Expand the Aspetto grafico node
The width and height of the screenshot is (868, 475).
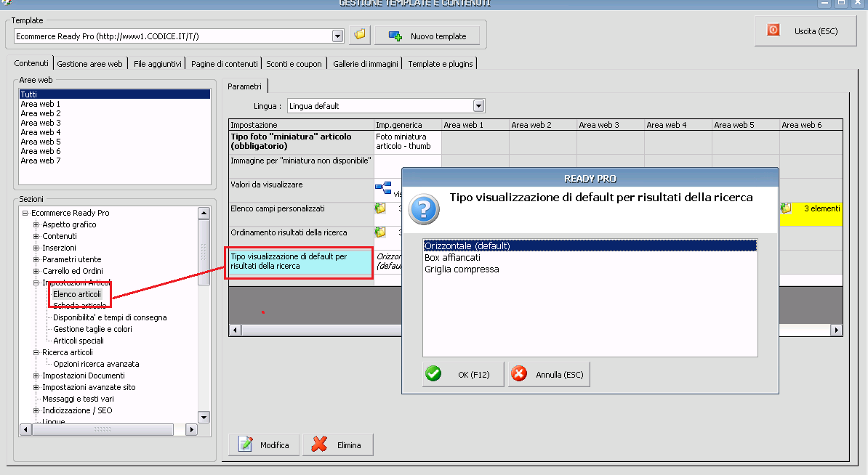point(36,224)
